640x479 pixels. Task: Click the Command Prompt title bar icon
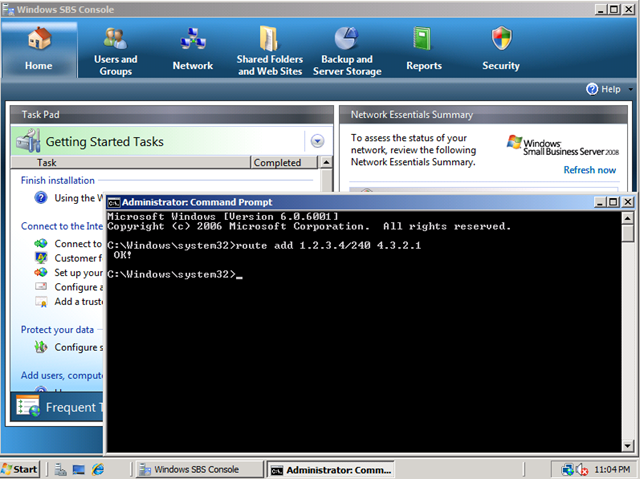click(113, 202)
